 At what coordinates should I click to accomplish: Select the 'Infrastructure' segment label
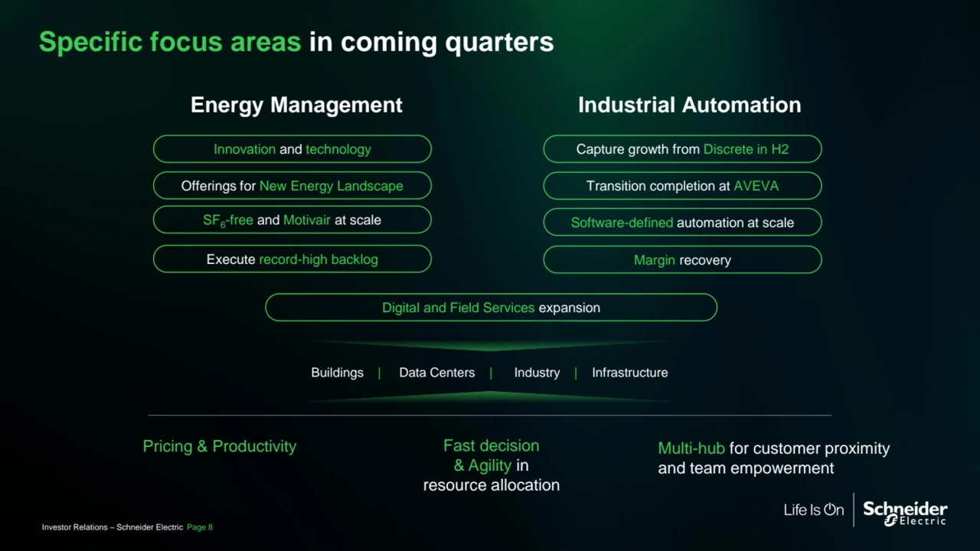630,373
